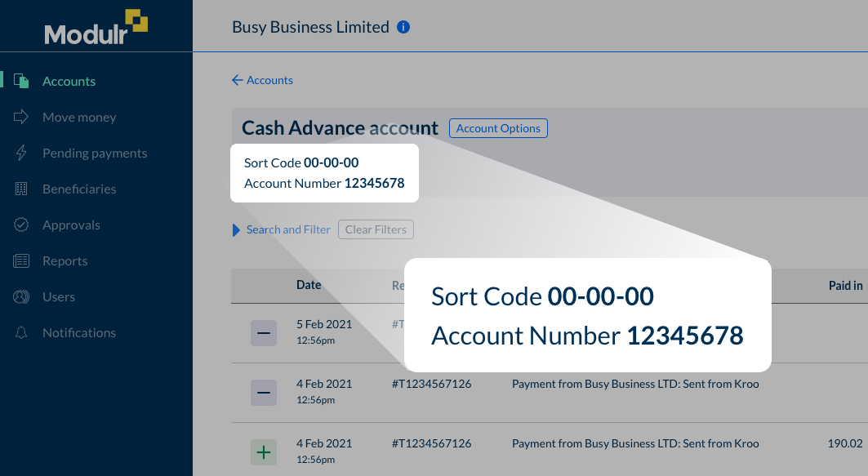Follow the Accounts back link
Screen dimensions: 868x476
click(x=269, y=80)
